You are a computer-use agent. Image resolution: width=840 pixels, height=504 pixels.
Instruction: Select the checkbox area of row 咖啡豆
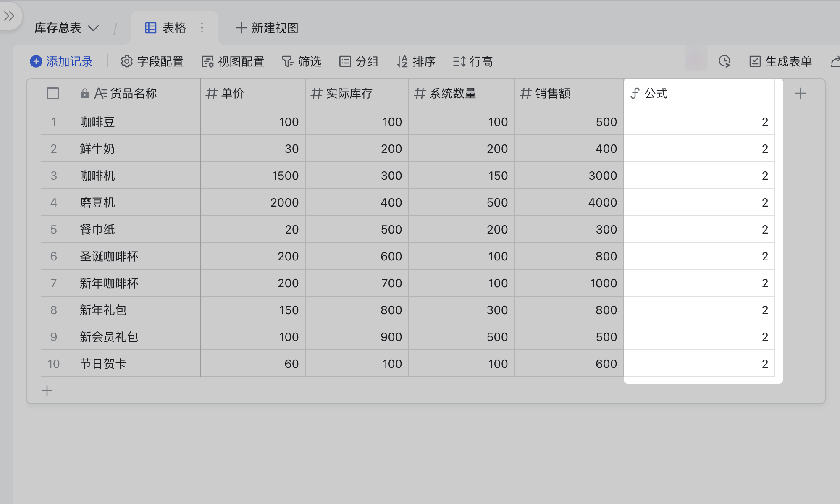coord(53,122)
